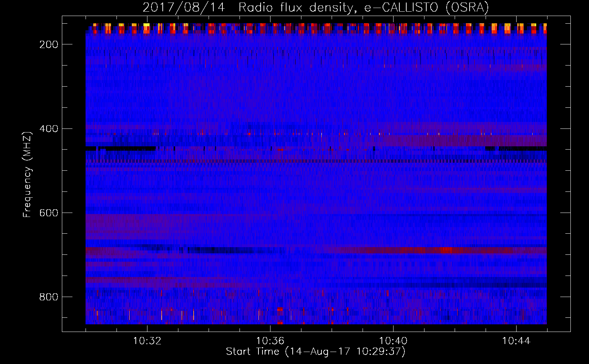Click the 10:32 time tick label
This screenshot has width=589, height=364.
[147, 341]
